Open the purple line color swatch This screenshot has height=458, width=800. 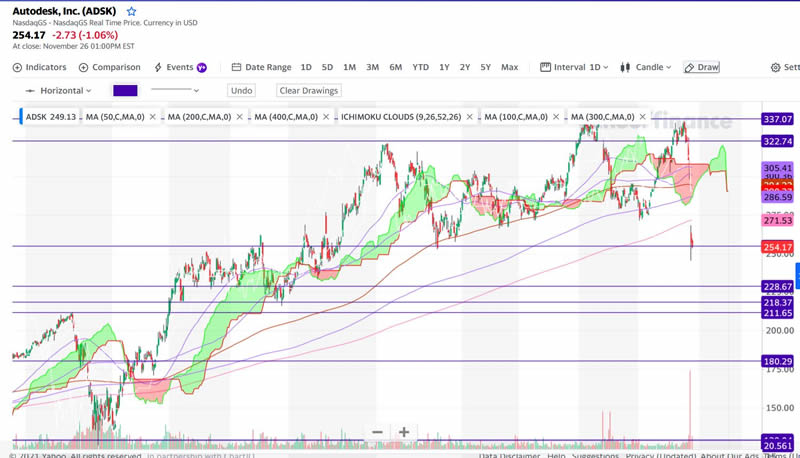click(125, 91)
